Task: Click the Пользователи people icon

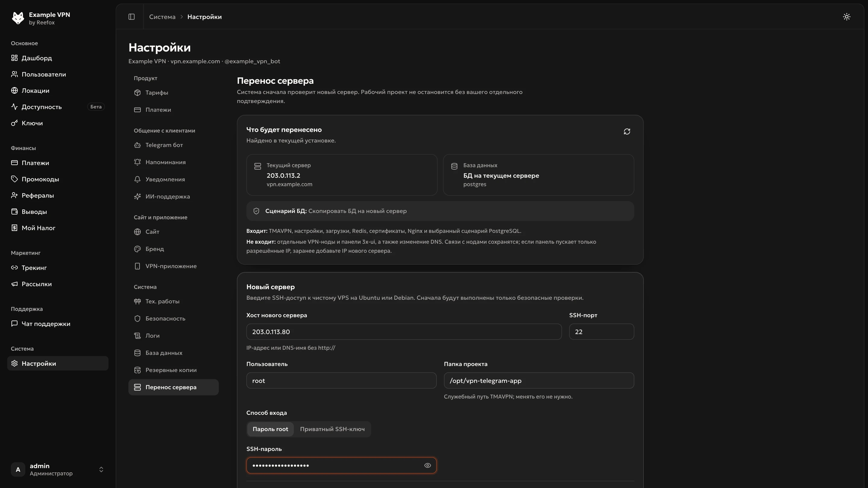Action: tap(14, 74)
